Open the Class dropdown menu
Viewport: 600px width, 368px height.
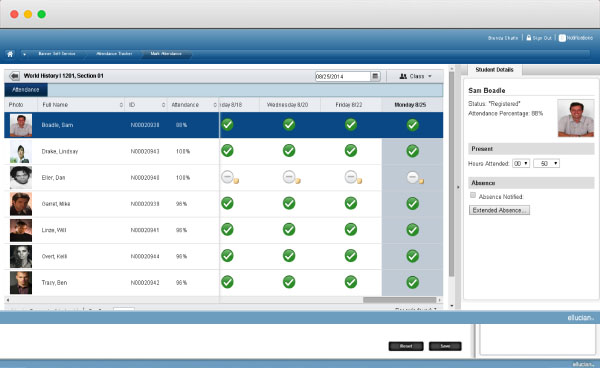pyautogui.click(x=415, y=76)
